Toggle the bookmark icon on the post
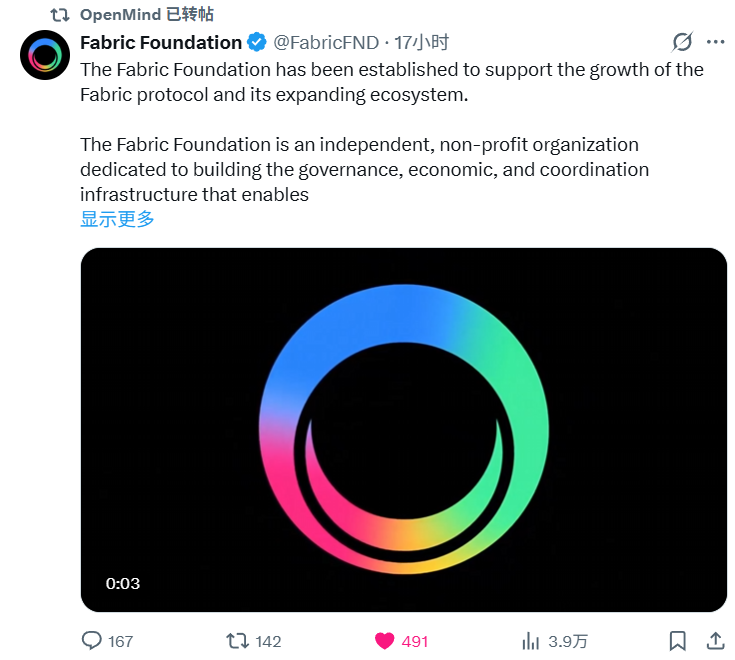Image resolution: width=735 pixels, height=660 pixels. click(x=677, y=640)
